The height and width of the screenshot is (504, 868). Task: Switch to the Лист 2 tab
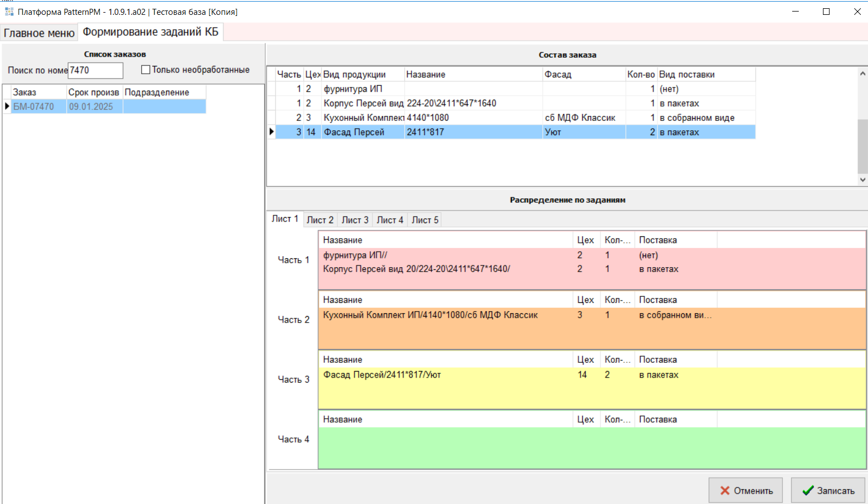[320, 220]
